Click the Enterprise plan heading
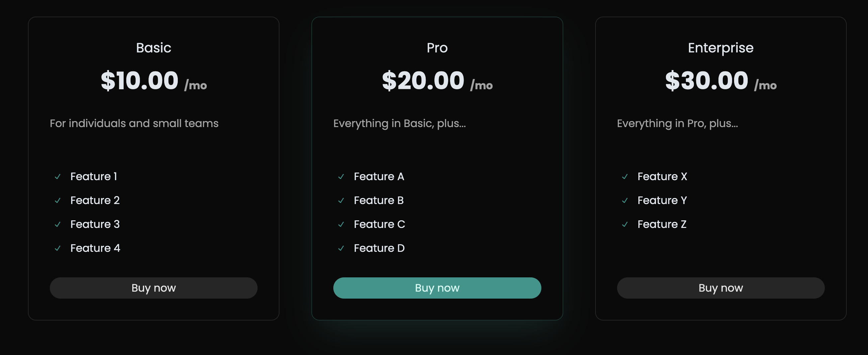The width and height of the screenshot is (868, 355). pyautogui.click(x=720, y=48)
